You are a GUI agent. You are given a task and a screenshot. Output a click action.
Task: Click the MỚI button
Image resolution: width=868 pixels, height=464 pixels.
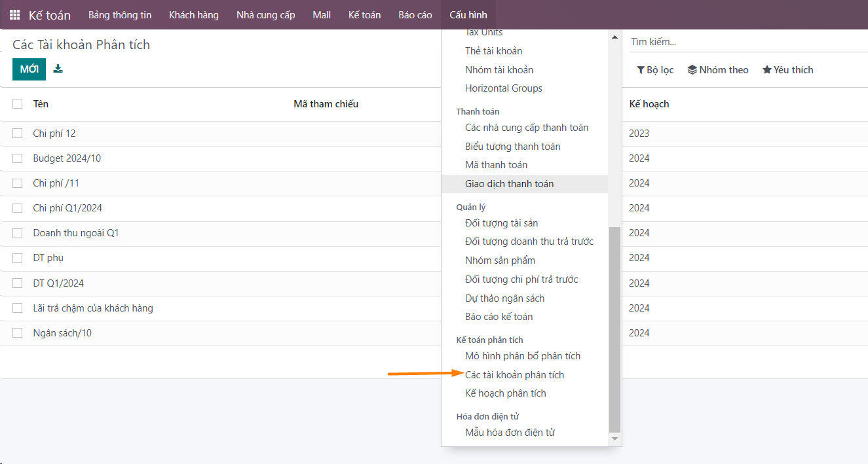(29, 69)
